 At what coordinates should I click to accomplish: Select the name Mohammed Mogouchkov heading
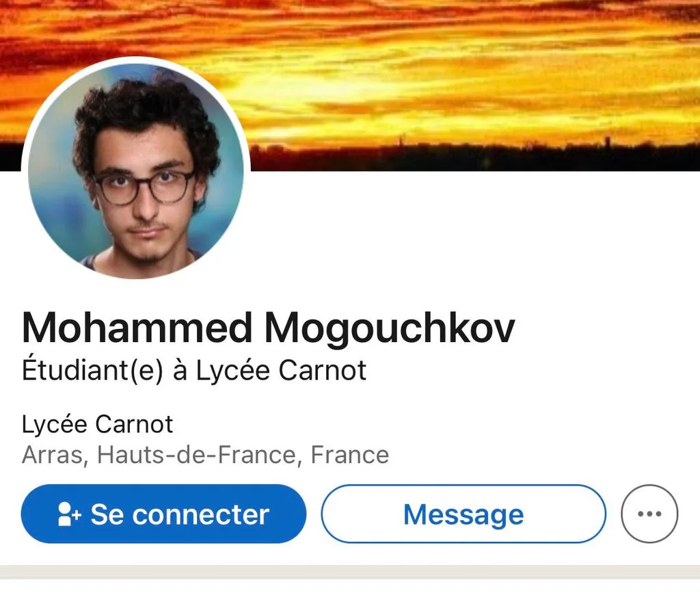[268, 328]
